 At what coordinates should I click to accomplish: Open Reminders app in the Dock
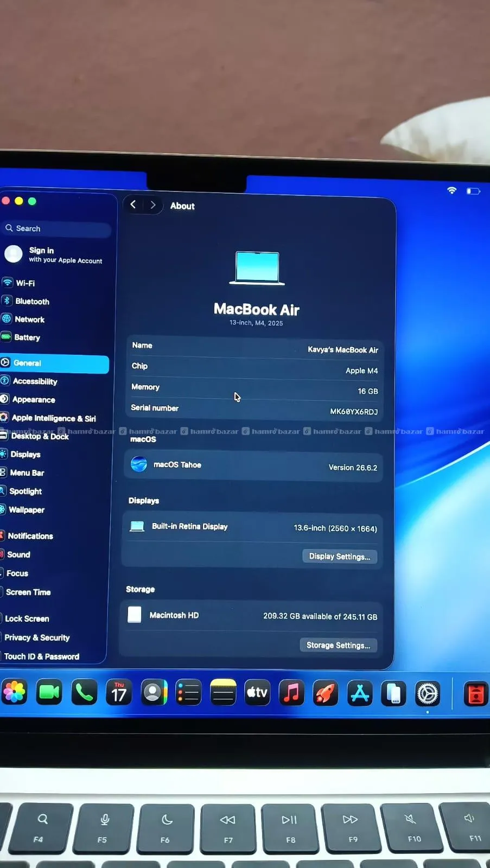pyautogui.click(x=188, y=693)
